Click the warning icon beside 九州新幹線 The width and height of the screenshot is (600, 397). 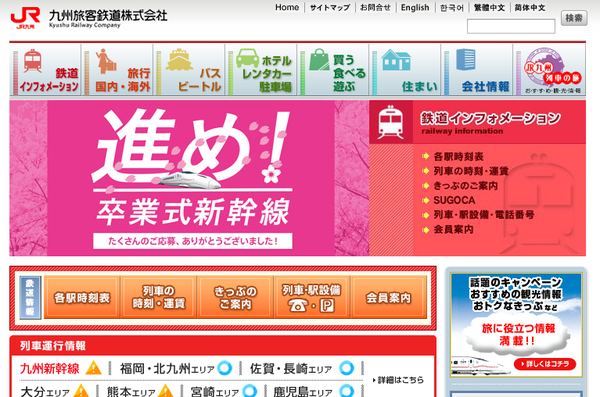[x=93, y=368]
